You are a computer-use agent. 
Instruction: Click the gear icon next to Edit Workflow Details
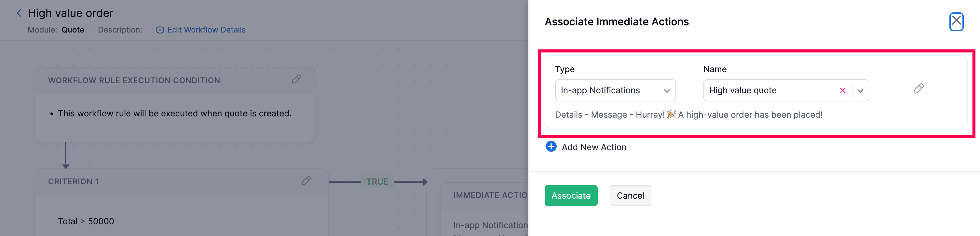pos(160,30)
